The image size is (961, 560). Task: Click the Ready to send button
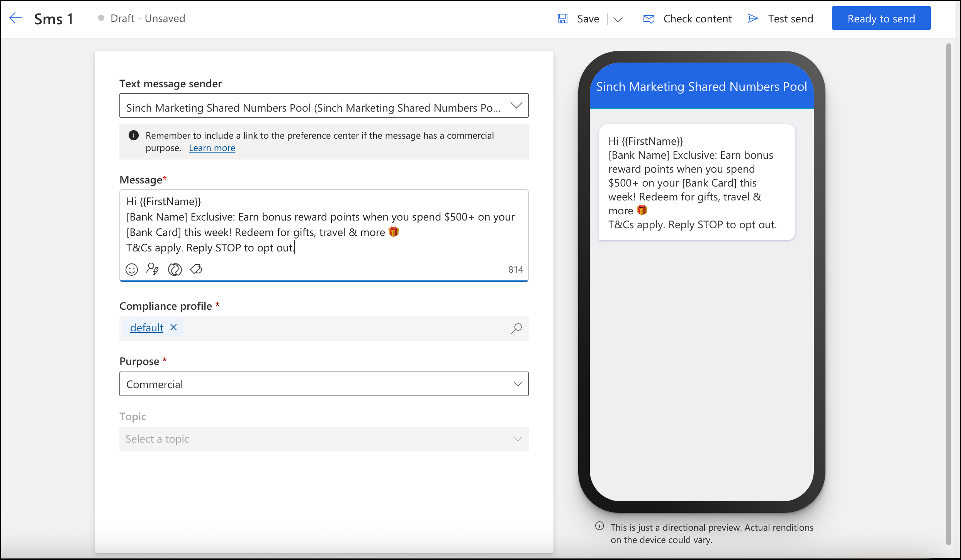coord(881,18)
